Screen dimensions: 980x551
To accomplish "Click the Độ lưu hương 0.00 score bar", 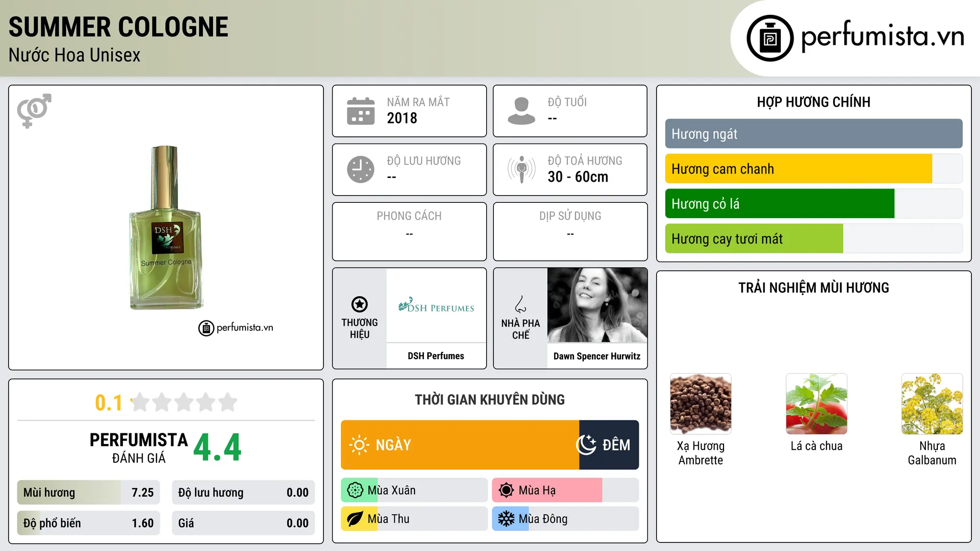I will click(x=243, y=493).
